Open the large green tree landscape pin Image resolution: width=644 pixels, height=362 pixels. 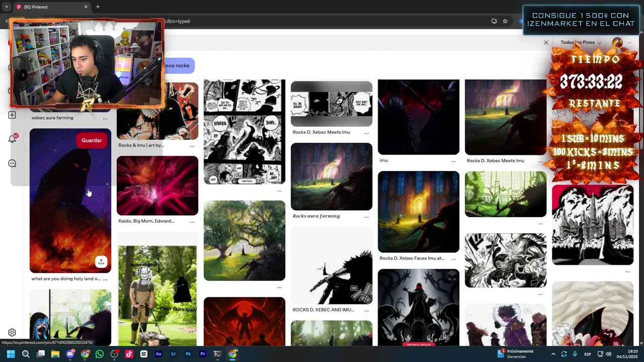245,241
